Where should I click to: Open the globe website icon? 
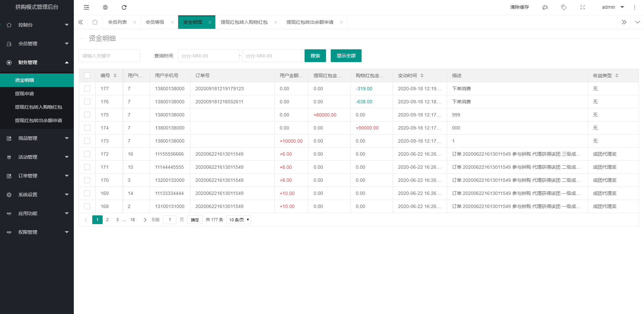point(105,7)
